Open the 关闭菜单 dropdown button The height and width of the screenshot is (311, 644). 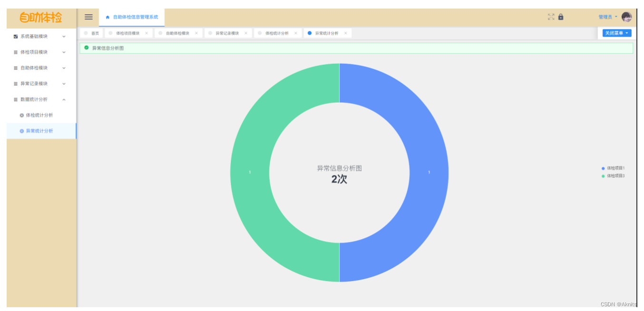[x=617, y=33]
